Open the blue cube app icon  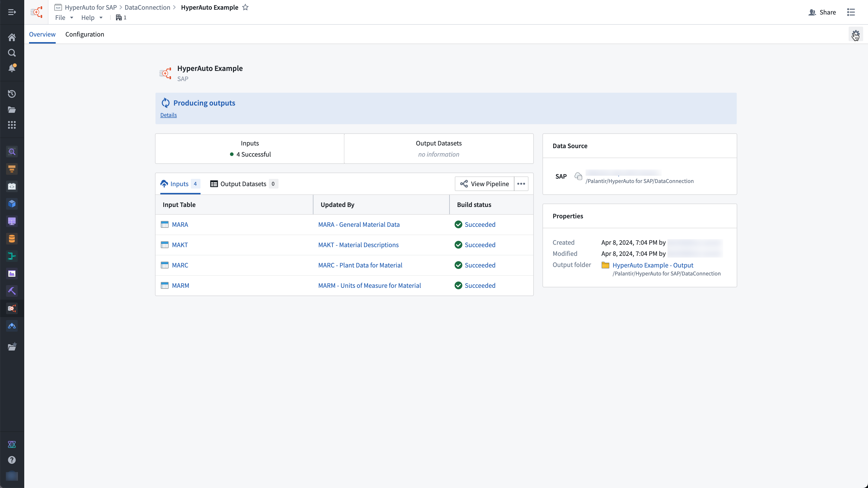[x=12, y=204]
